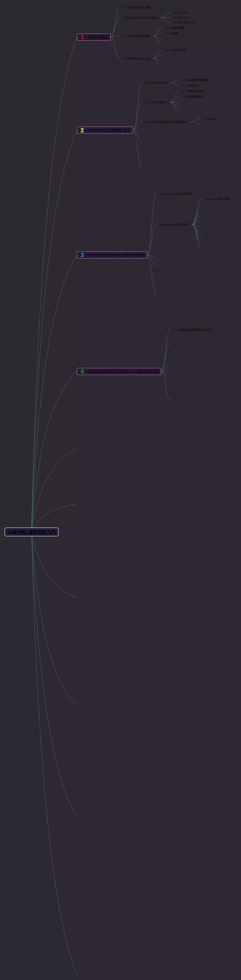Click topic 1.2 常见51单片机型号及其特点
This screenshot has height=980, width=241.
click(x=140, y=18)
